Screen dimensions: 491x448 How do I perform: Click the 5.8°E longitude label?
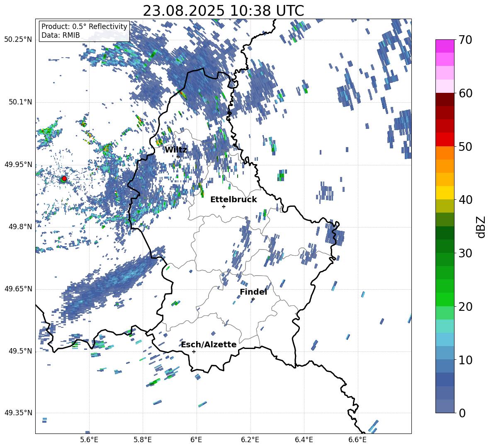(x=143, y=440)
